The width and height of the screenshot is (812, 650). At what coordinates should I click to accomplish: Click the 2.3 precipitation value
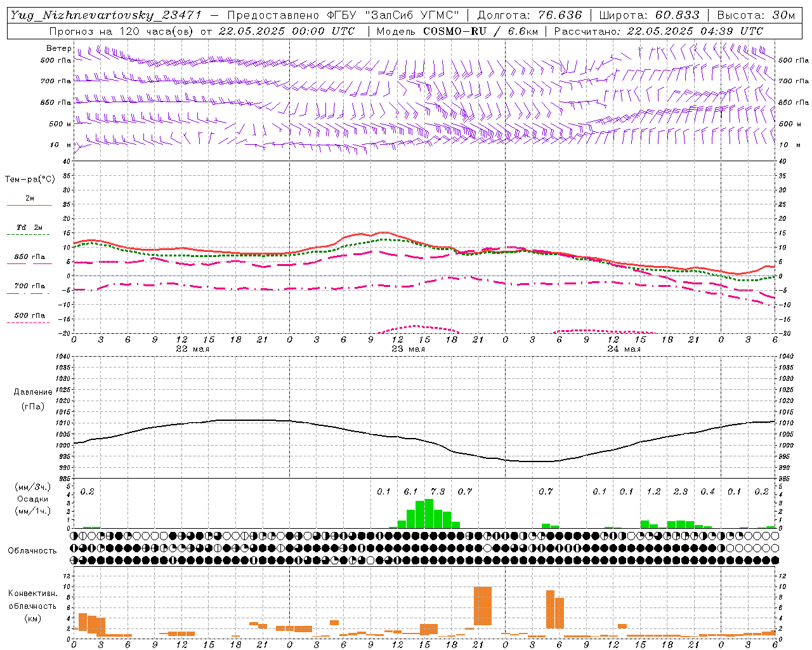pyautogui.click(x=681, y=491)
